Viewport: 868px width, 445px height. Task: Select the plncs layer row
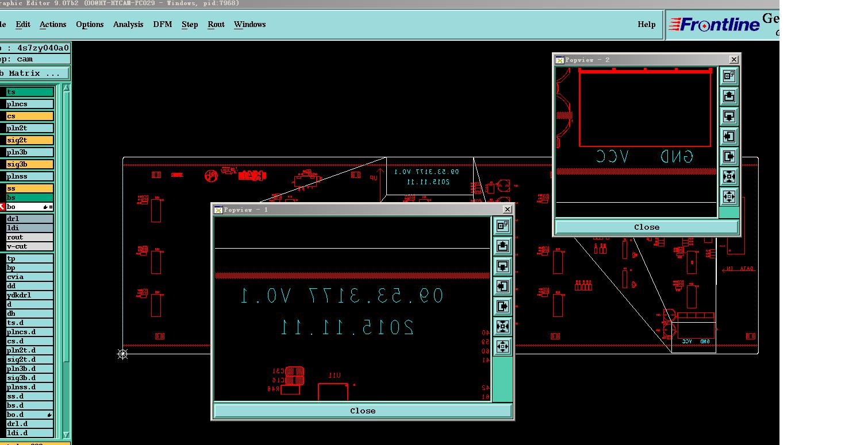[x=29, y=104]
